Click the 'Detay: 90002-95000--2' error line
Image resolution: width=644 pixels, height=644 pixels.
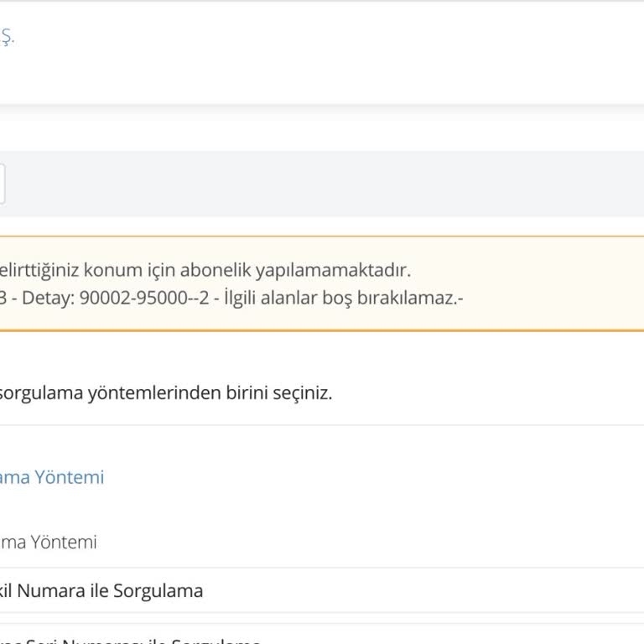point(116,298)
